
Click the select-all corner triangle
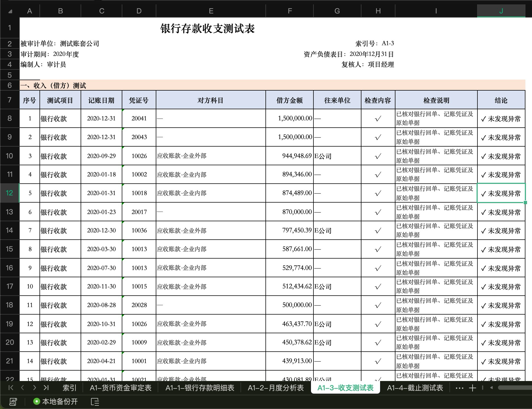coord(10,11)
